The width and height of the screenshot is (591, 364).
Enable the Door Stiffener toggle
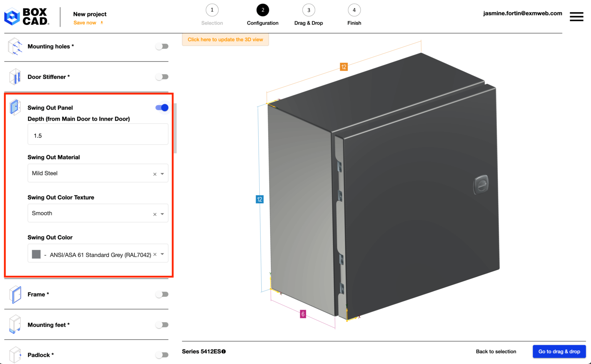(162, 76)
